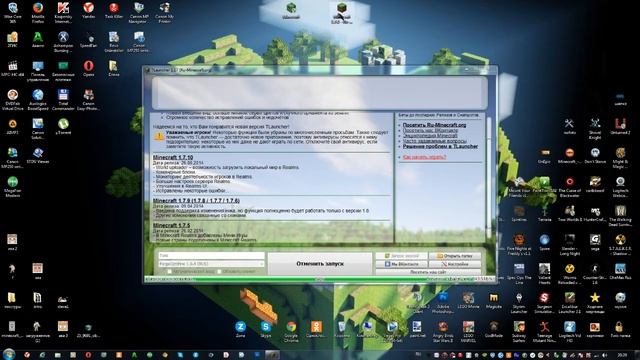640x360 pixels.
Task: Click the Мы ВКонтакте button
Action: (401, 264)
